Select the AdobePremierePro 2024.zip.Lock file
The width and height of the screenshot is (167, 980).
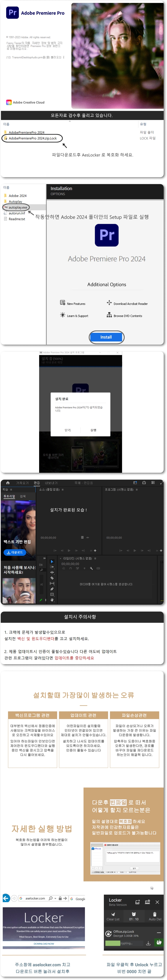click(32, 138)
